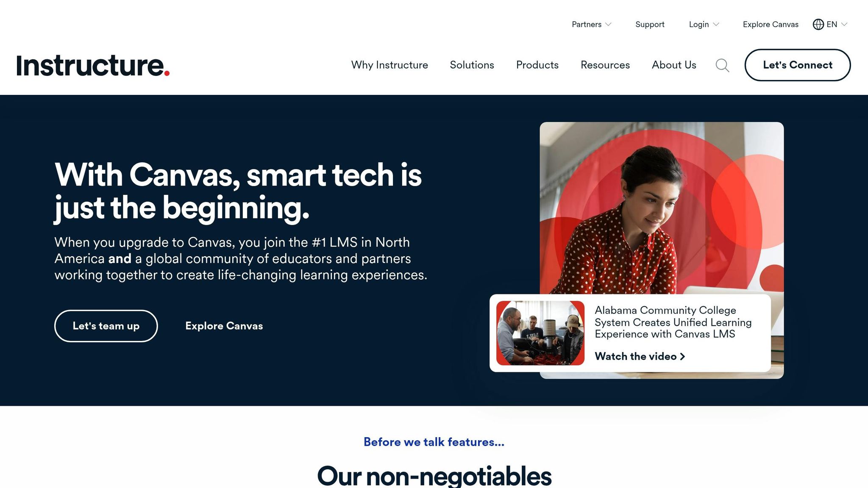This screenshot has height=488, width=868.
Task: Click the Alabama Community College video thumbnail
Action: click(x=540, y=333)
